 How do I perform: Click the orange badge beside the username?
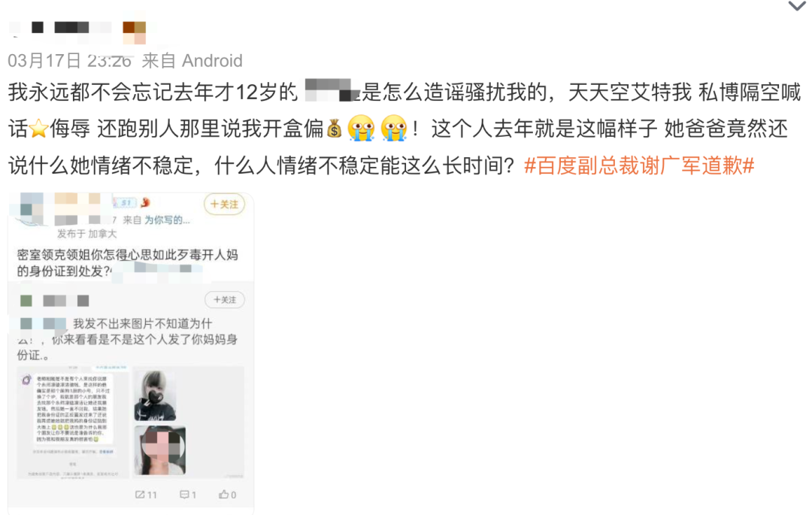(134, 32)
